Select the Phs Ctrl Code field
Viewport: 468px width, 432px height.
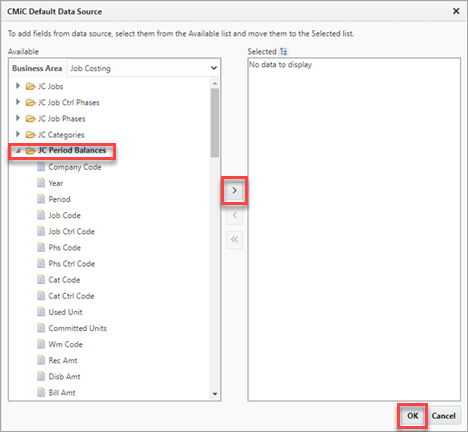coord(72,264)
